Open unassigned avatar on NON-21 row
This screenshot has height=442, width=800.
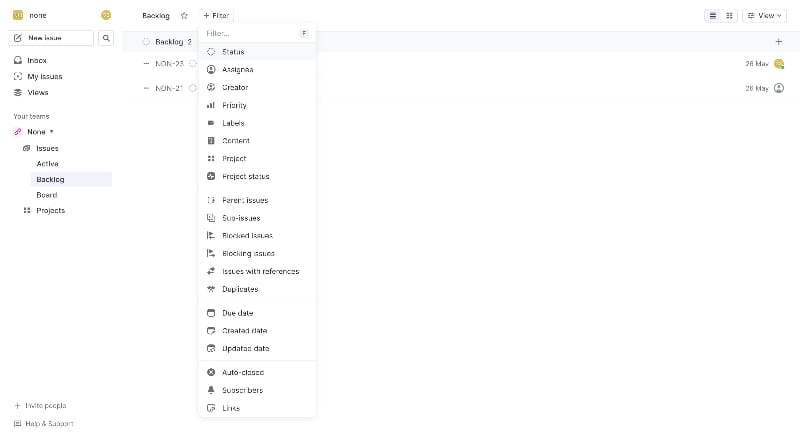point(779,88)
